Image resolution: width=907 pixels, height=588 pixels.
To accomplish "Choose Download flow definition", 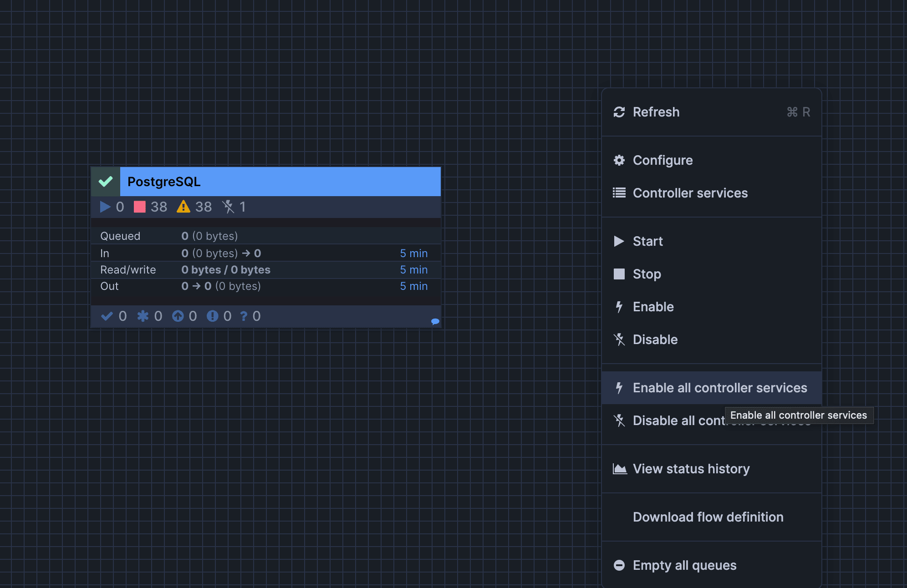I will (x=712, y=517).
